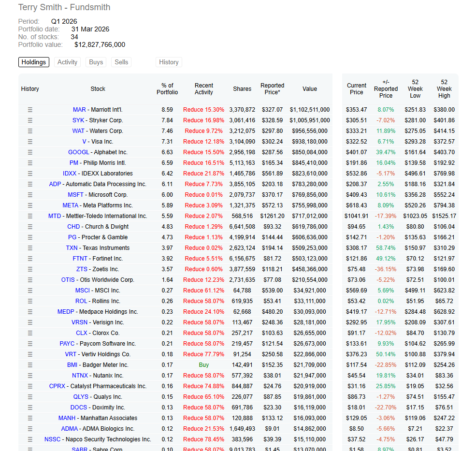Screen dimensions: 476x451
Task: Open history icon for Rollins Inc row
Action: pos(30,301)
